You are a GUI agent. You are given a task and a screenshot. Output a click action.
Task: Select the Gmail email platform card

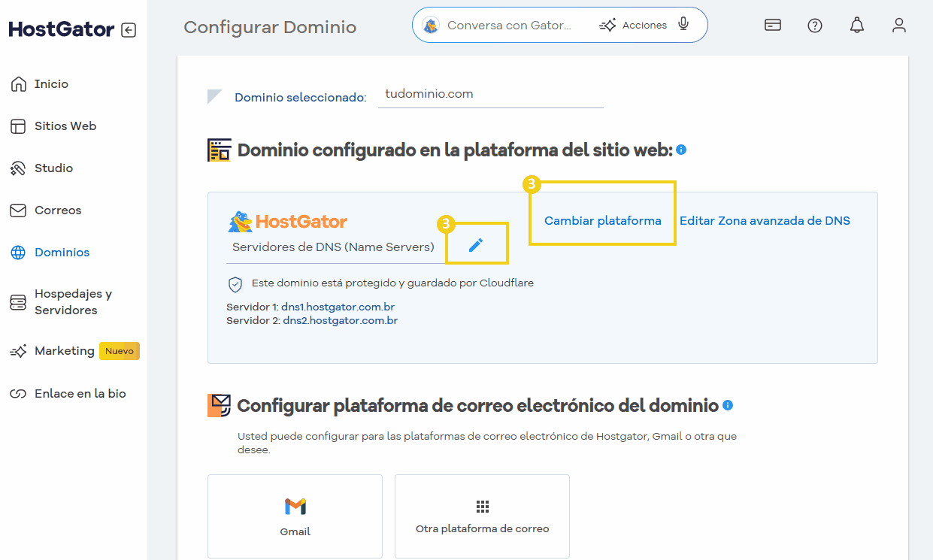[x=295, y=516]
